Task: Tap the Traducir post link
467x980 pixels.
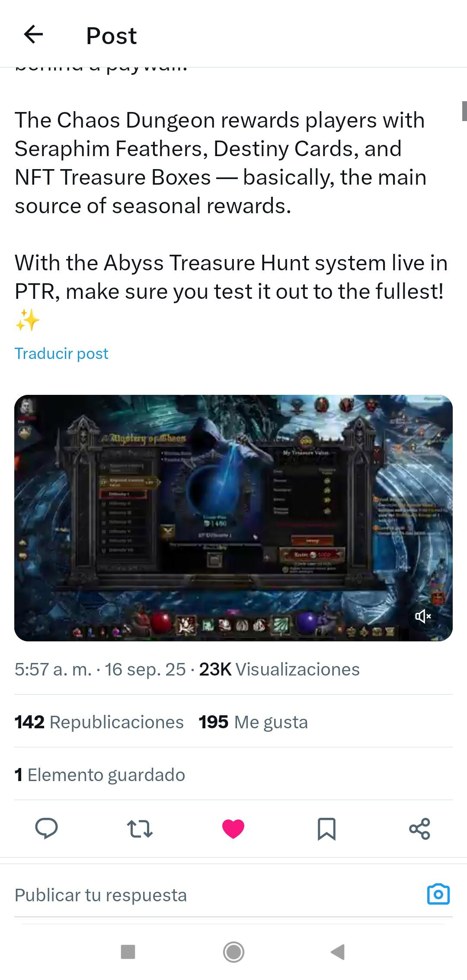Action: coord(61,353)
